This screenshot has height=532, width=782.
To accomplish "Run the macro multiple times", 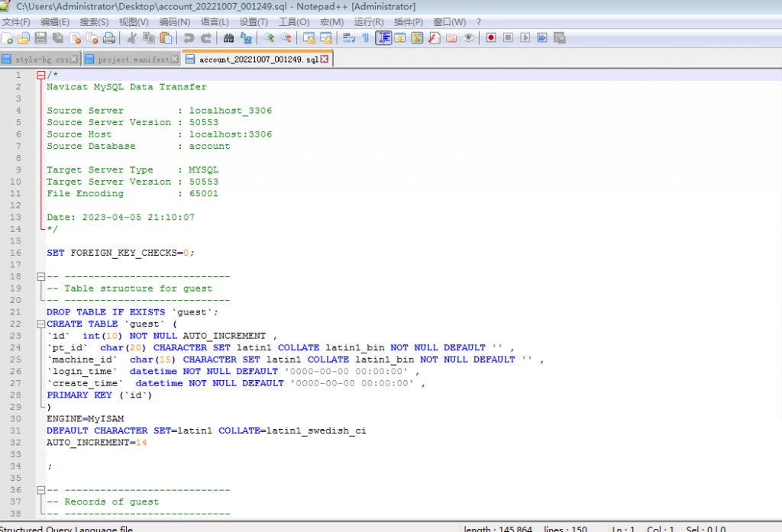I will click(x=542, y=37).
